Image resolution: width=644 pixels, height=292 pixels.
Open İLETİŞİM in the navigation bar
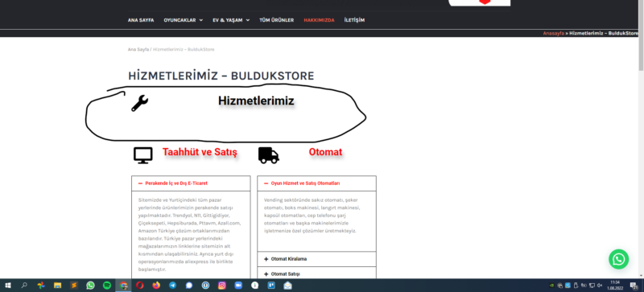pos(354,20)
